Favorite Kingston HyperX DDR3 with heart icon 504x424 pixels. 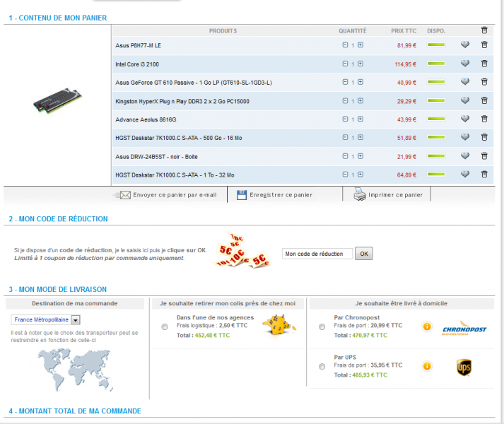click(465, 100)
